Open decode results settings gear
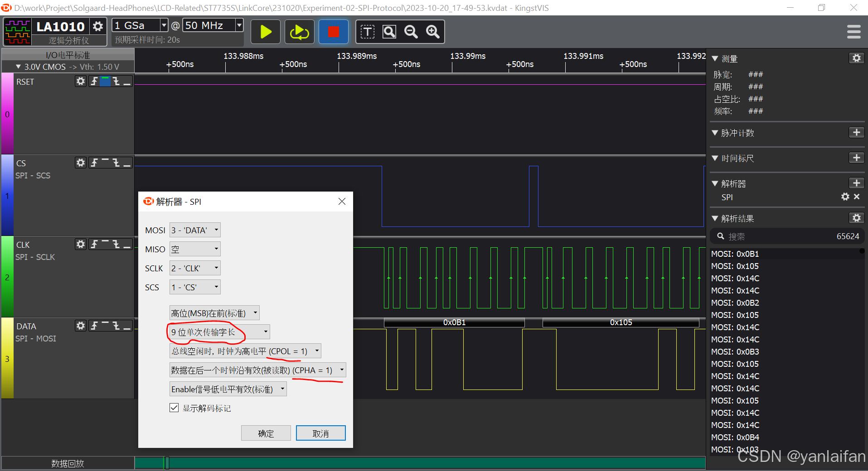The width and height of the screenshot is (868, 471). tap(856, 218)
